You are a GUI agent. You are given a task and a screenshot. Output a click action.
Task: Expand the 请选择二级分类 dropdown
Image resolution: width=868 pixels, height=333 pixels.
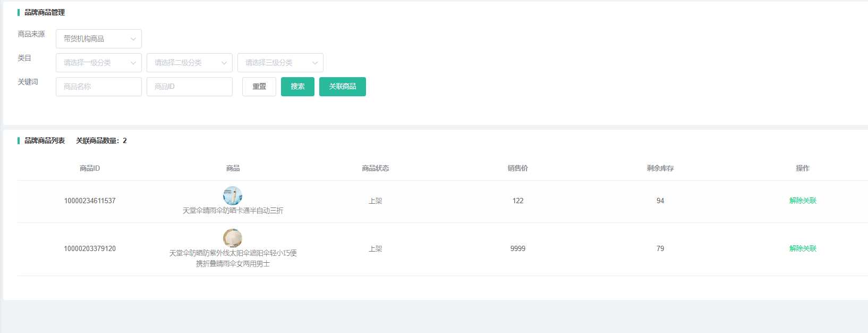pos(190,63)
